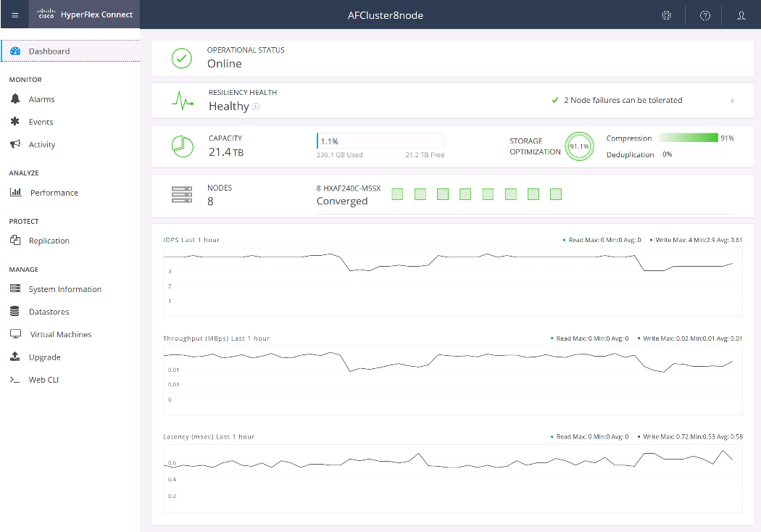761x532 pixels.
Task: Click the Activity megaphone icon
Action: [x=15, y=144]
